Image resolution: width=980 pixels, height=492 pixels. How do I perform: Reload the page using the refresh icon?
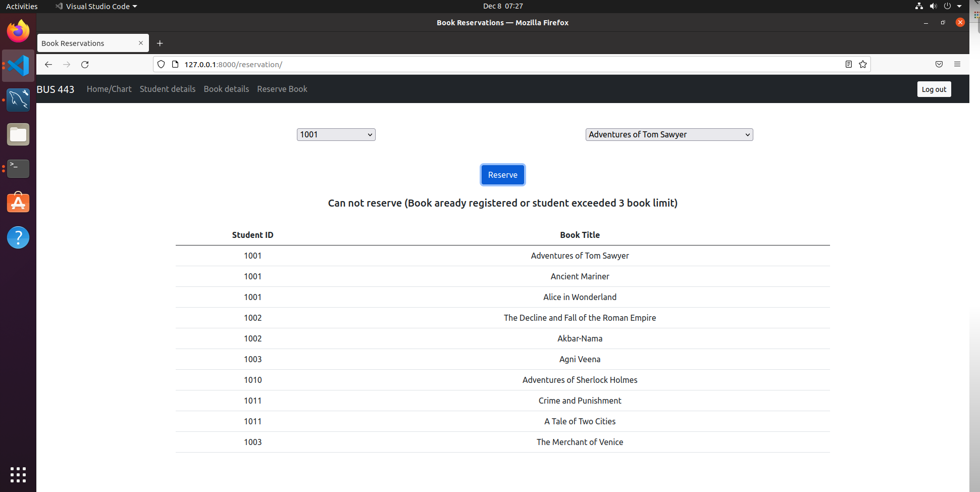click(85, 64)
